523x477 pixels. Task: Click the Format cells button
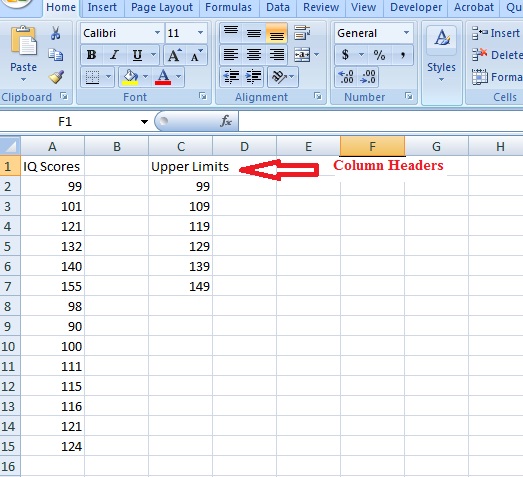[497, 77]
